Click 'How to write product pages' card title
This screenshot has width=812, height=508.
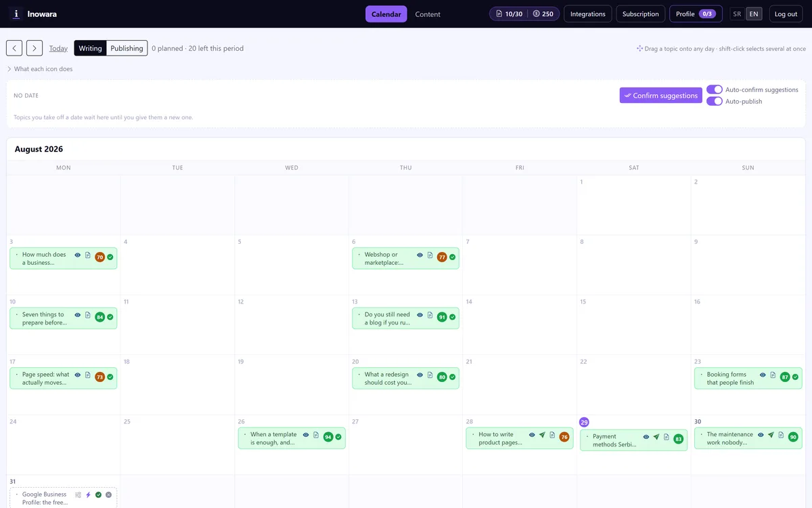pos(500,438)
